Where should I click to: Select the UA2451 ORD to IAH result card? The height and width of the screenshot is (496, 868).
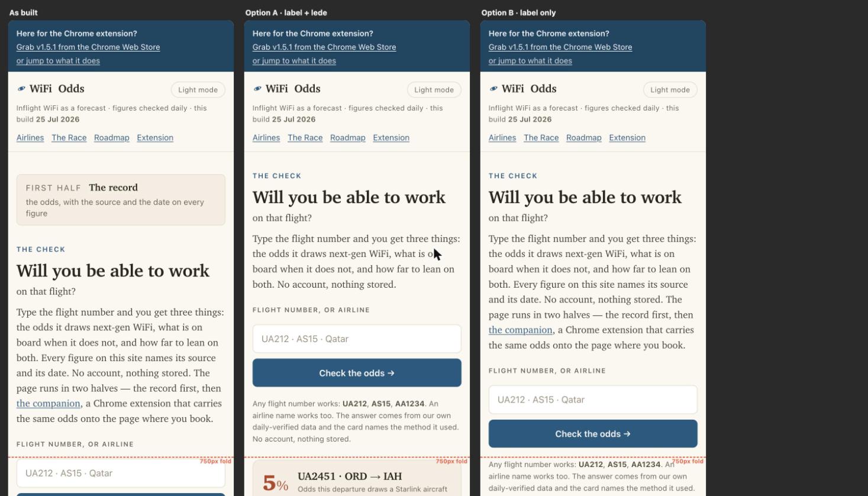pyautogui.click(x=357, y=479)
